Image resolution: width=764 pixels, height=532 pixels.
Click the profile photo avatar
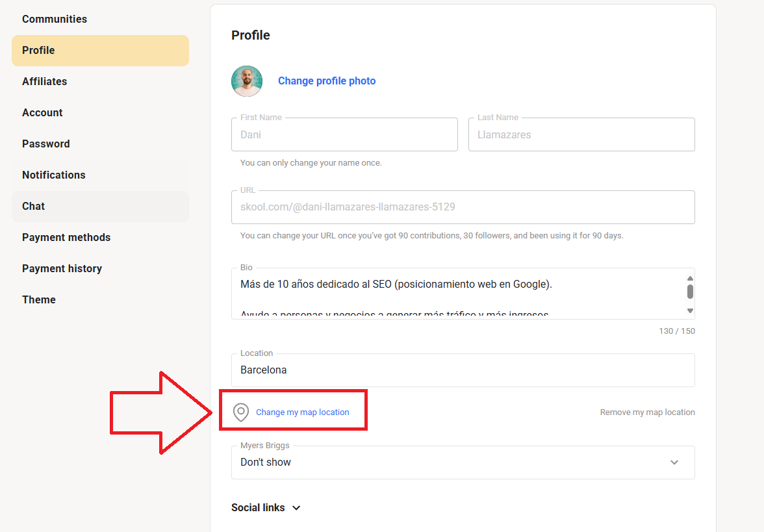(x=247, y=81)
